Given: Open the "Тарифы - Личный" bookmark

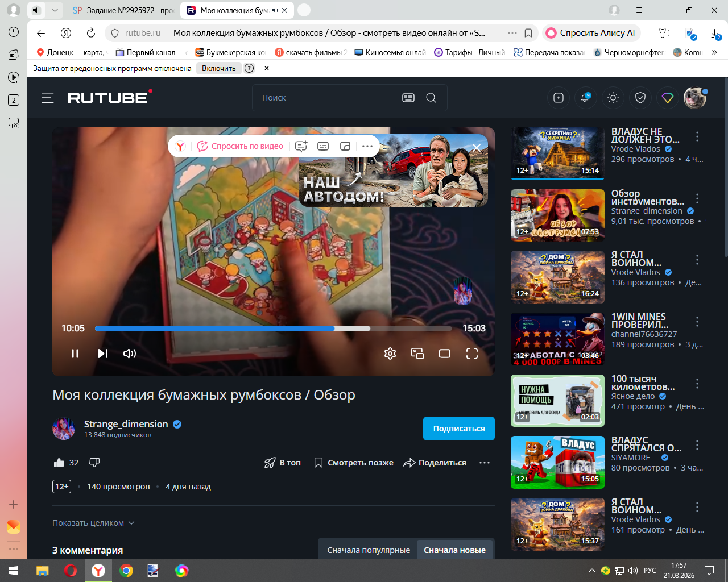Looking at the screenshot, I should (x=470, y=52).
